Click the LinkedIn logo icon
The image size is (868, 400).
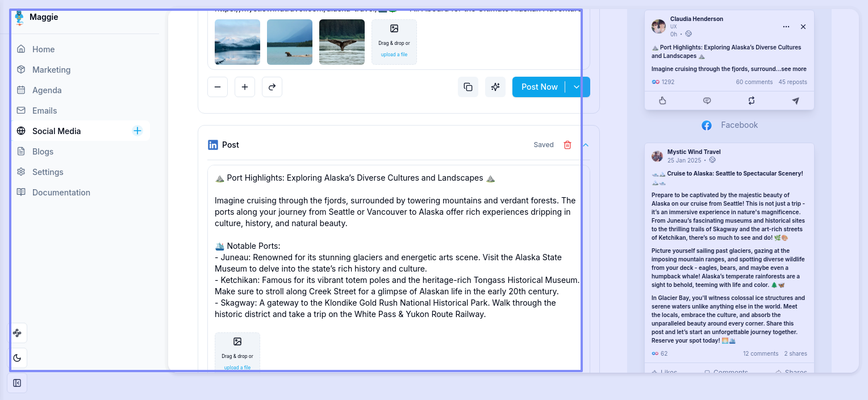[x=213, y=145]
